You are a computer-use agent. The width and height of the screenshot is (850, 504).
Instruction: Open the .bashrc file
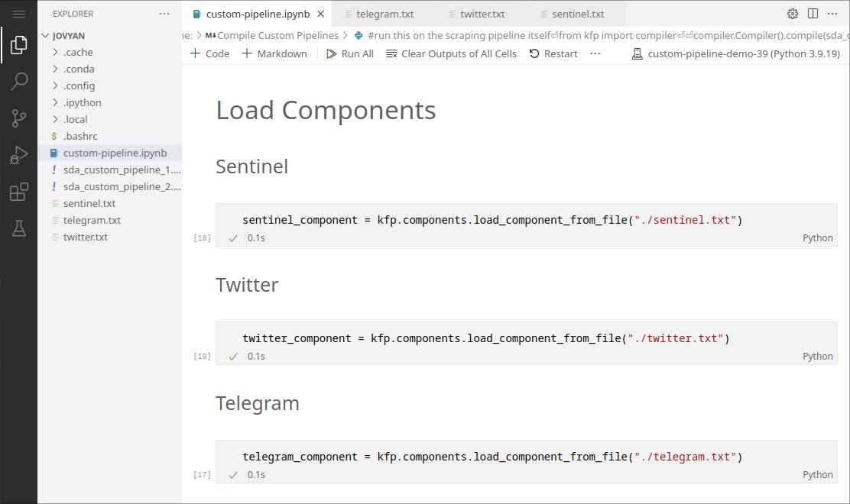109,137
